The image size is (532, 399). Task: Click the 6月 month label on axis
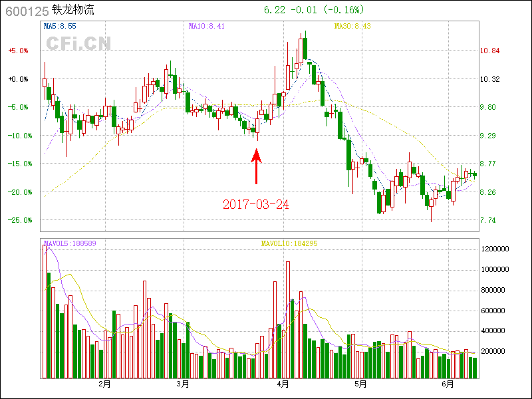pos(448,384)
